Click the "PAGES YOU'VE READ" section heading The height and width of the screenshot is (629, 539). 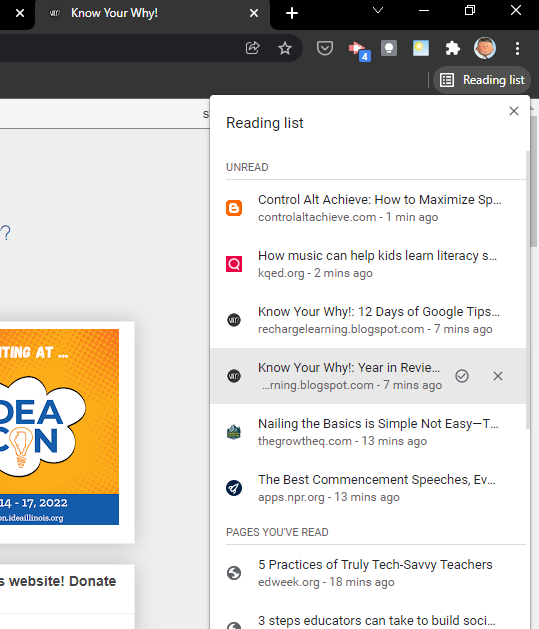coord(277,532)
